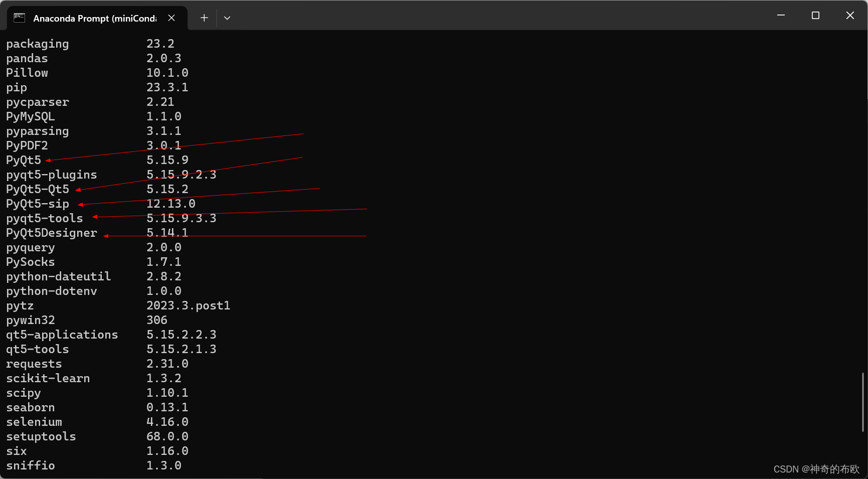
Task: Click version '5.15.2.2.3' of qt5-applications
Action: click(182, 335)
